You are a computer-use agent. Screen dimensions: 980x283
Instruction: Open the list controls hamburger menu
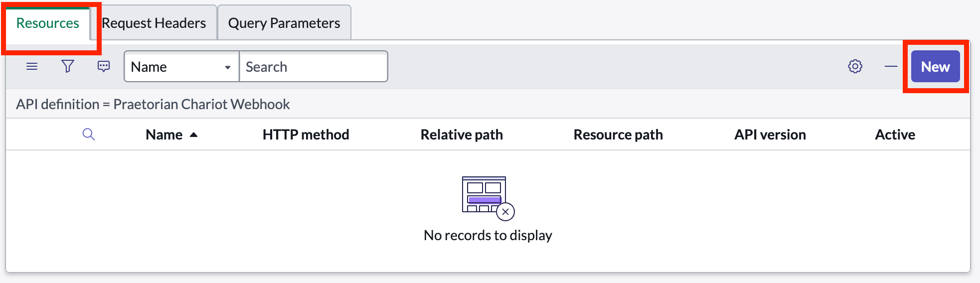tap(32, 66)
